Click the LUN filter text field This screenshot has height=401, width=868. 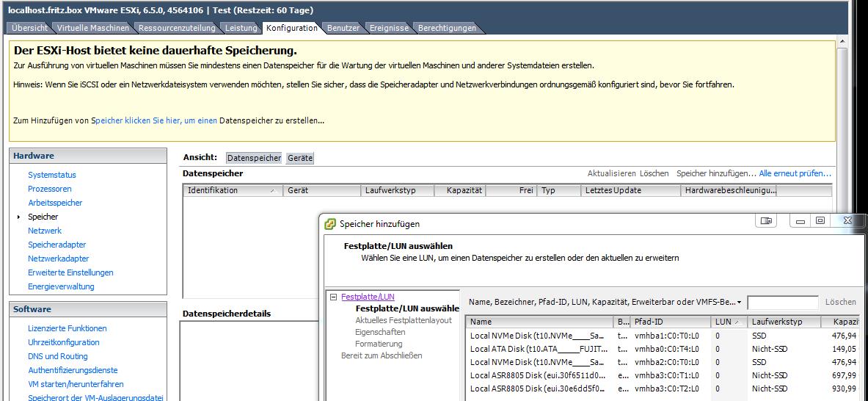(783, 303)
